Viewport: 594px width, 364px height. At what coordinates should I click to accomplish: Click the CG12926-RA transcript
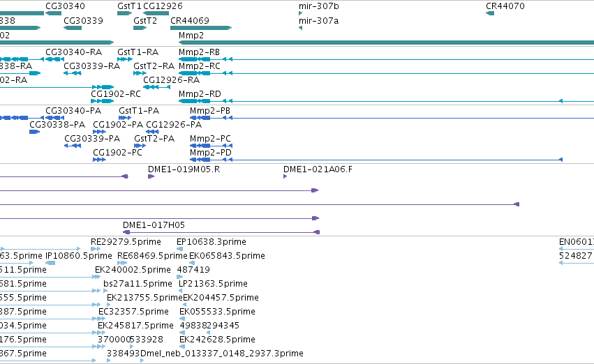[x=157, y=87]
